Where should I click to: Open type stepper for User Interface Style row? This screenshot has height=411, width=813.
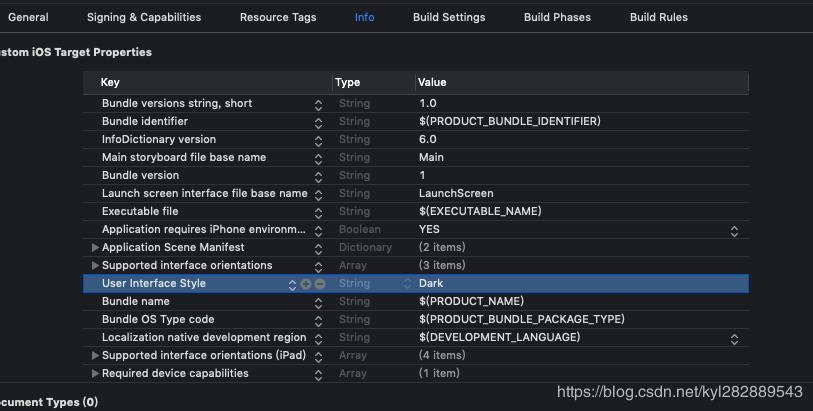click(407, 284)
